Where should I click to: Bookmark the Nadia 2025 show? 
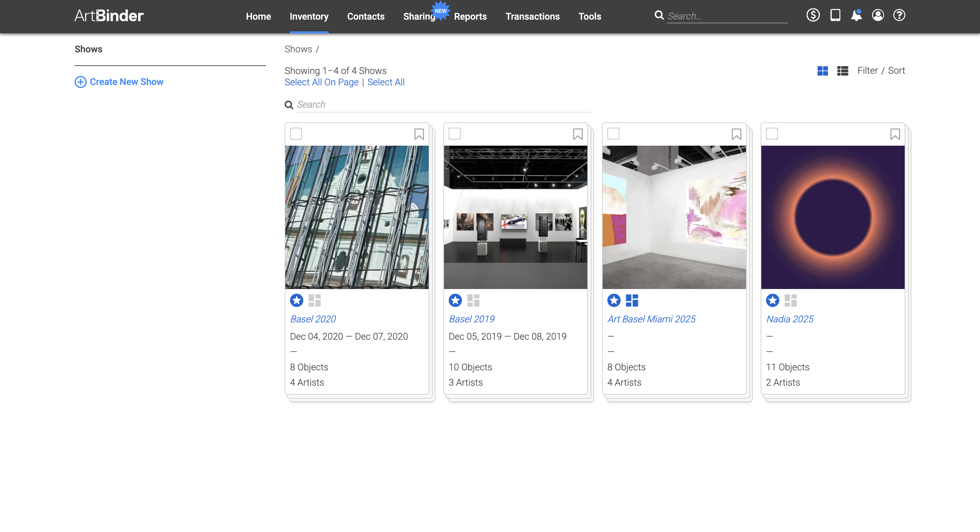tap(895, 134)
